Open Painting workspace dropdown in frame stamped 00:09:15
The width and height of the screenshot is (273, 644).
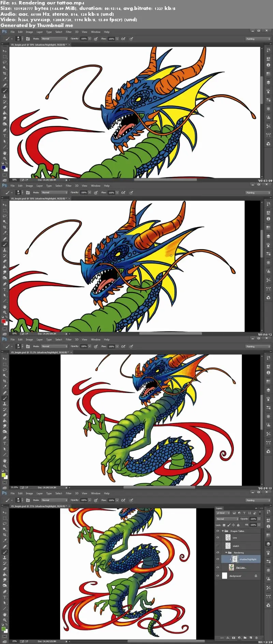coord(258,346)
